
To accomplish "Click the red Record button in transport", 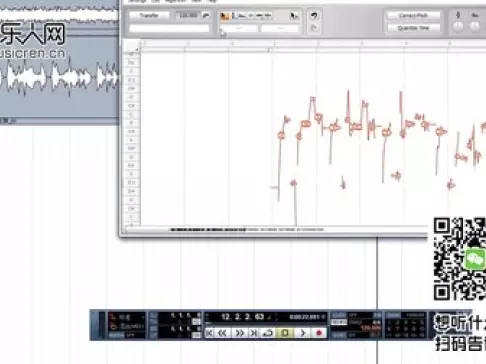I will [319, 333].
